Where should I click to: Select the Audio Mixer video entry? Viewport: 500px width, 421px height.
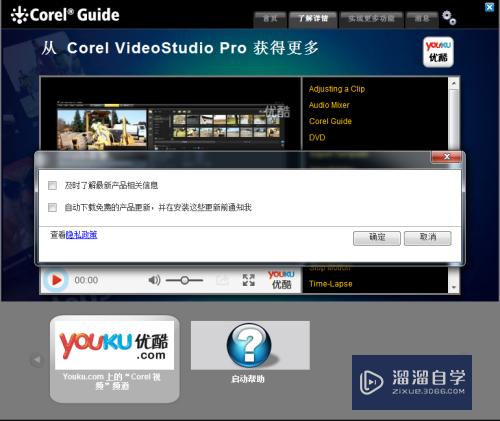click(329, 105)
